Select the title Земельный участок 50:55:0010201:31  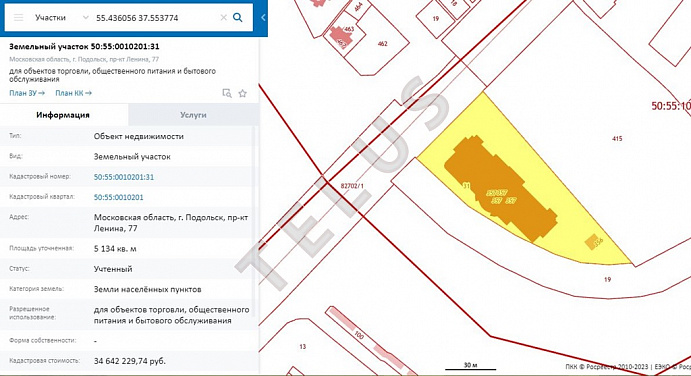point(84,46)
